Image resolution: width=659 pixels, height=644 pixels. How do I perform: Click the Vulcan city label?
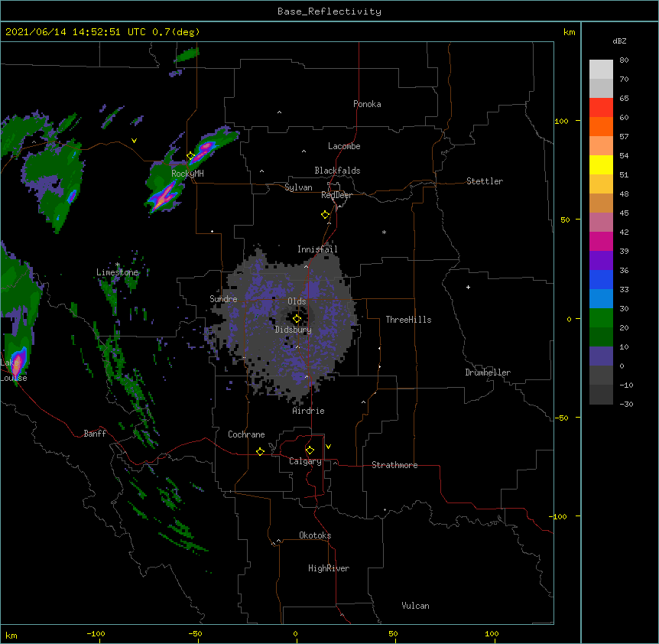[415, 606]
